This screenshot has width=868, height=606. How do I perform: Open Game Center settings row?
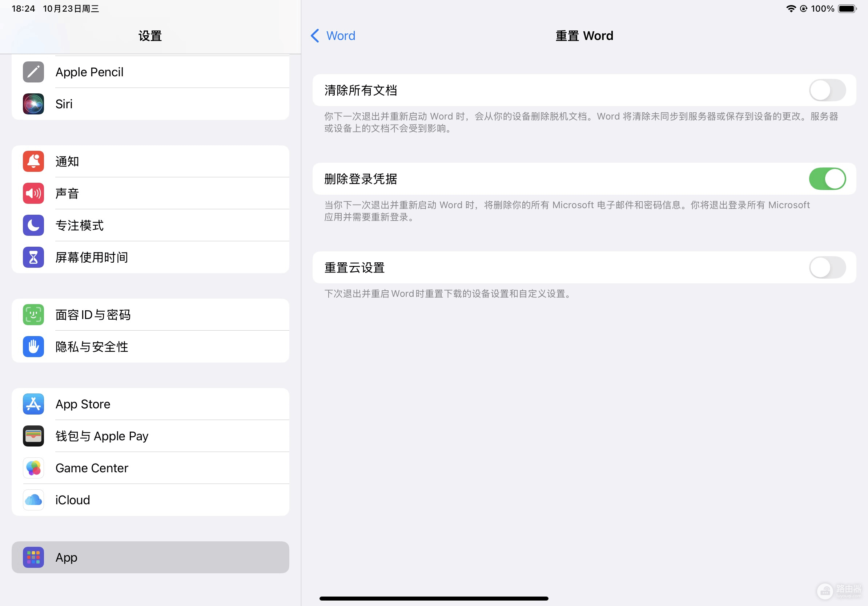150,468
